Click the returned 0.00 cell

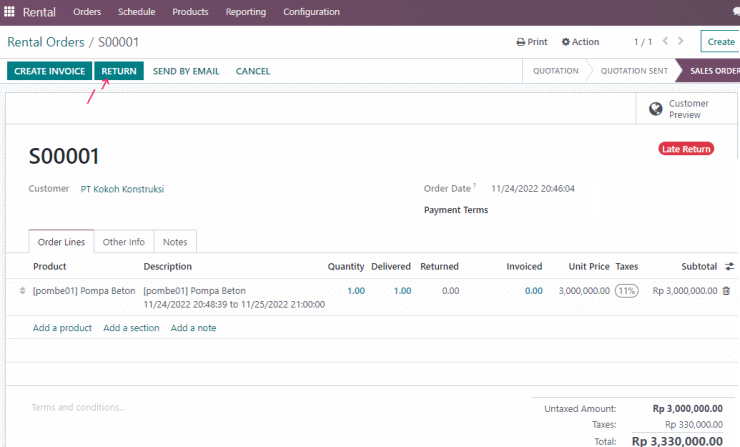click(x=450, y=291)
